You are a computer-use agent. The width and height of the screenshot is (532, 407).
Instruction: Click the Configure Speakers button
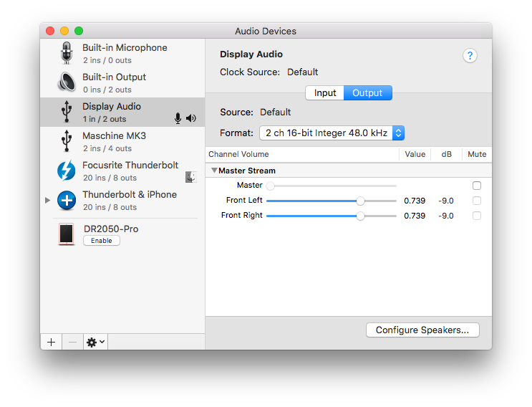(422, 330)
